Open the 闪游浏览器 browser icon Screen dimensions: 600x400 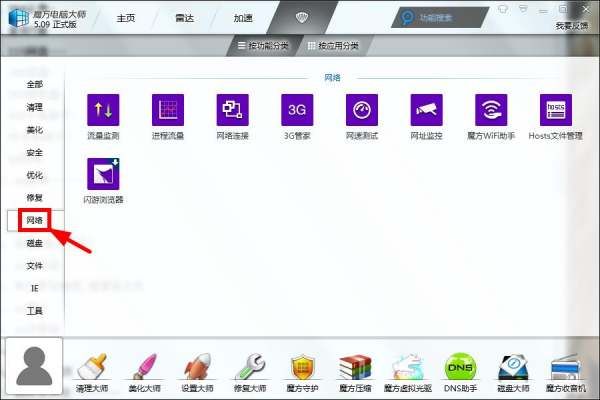(x=103, y=174)
